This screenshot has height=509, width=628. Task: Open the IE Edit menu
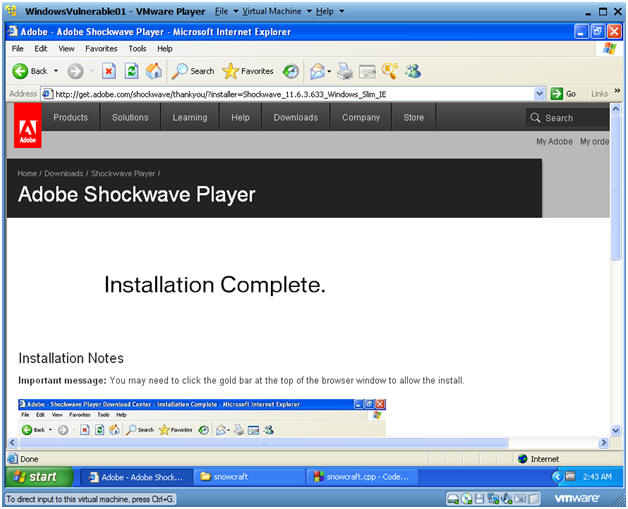point(40,49)
